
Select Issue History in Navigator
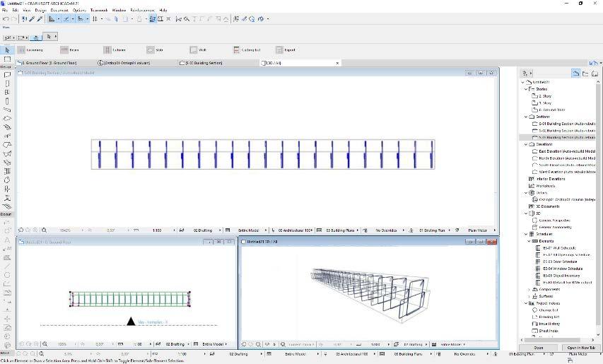coord(546,324)
